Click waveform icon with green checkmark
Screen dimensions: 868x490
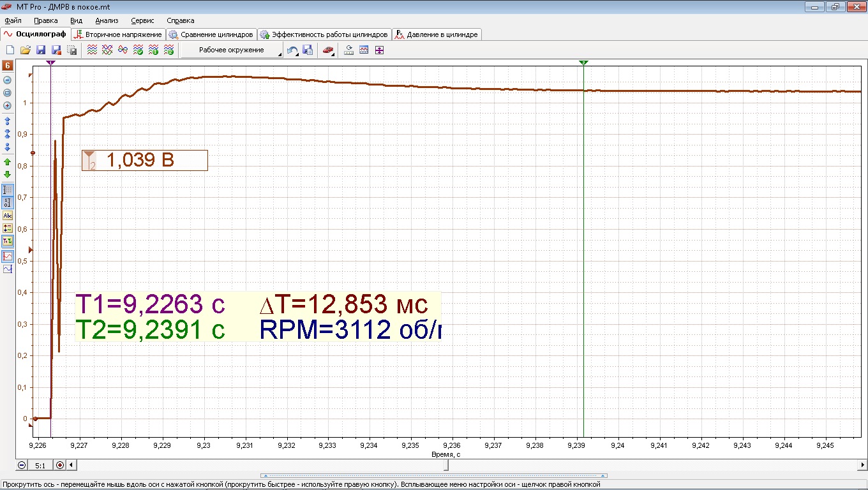click(138, 50)
